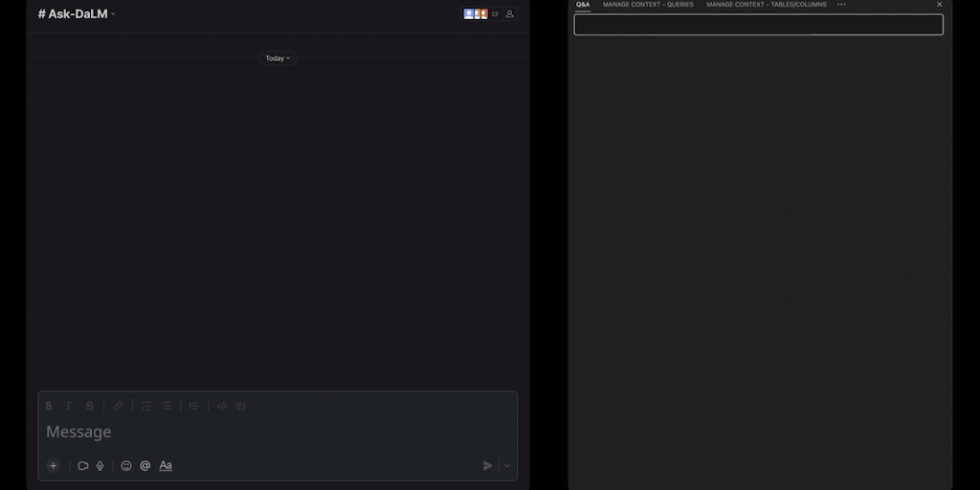This screenshot has height=490, width=980.
Task: Open the Ask-DaLM channel details dropdown
Action: coord(77,14)
